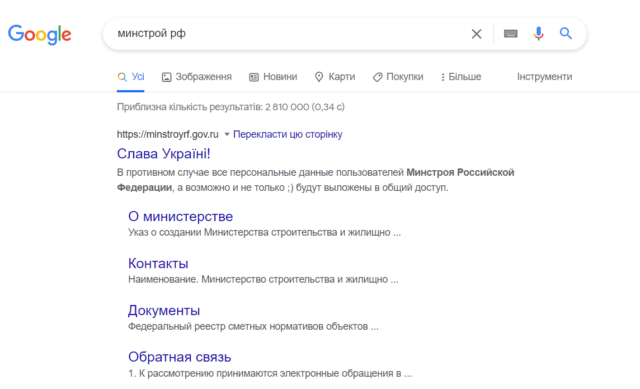This screenshot has width=640, height=389.
Task: Click the Покупки price tag icon
Action: [377, 77]
